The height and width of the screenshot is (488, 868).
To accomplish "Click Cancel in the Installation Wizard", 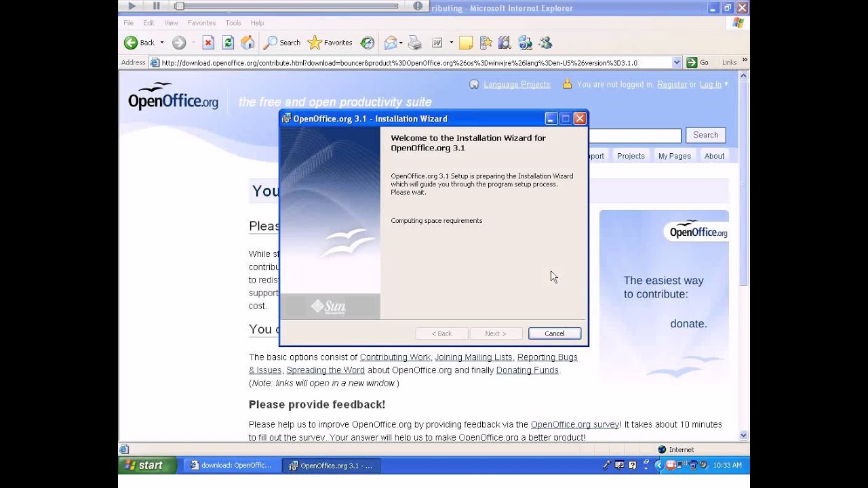I will 554,333.
